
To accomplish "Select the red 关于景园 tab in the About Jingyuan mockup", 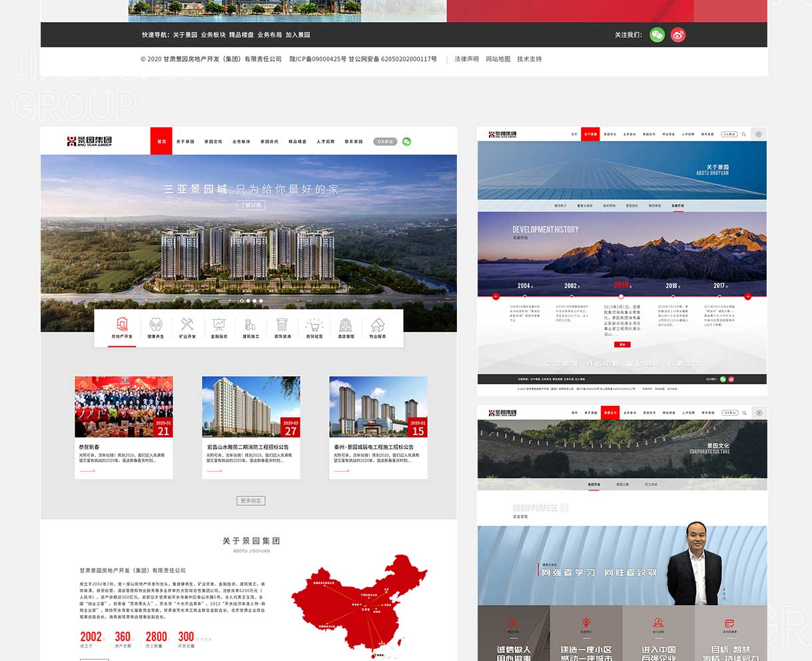I will pyautogui.click(x=590, y=134).
